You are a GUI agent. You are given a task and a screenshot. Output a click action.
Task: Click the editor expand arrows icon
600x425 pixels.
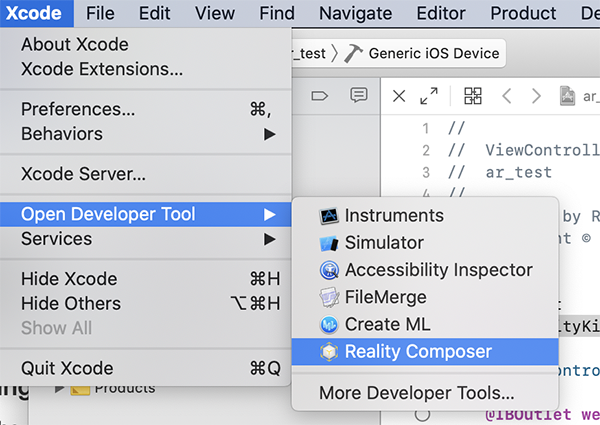click(429, 96)
